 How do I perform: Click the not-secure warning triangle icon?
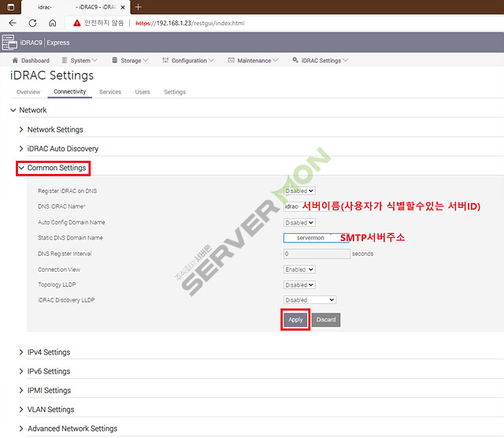77,23
